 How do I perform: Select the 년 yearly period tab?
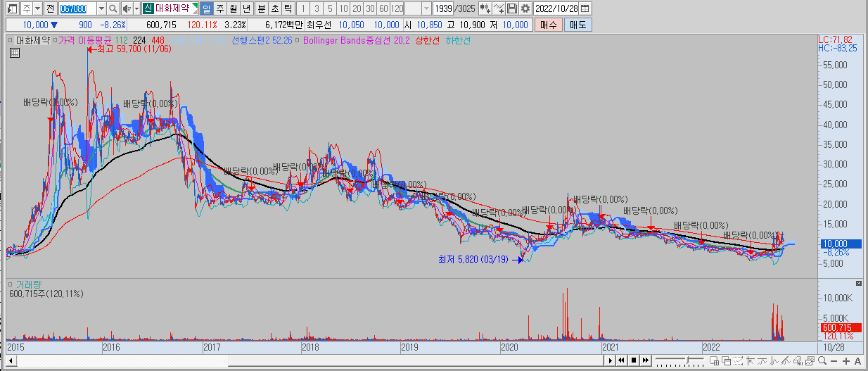(246, 8)
